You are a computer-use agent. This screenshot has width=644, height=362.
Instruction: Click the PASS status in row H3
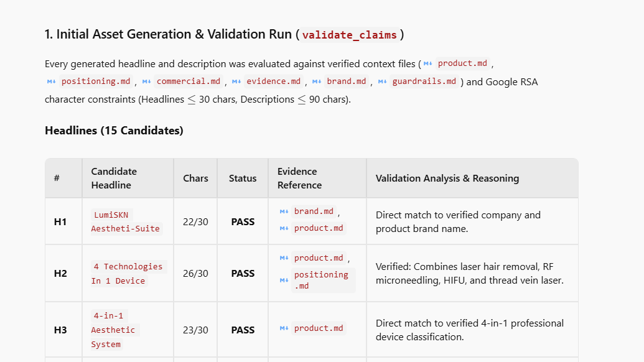coord(243,330)
